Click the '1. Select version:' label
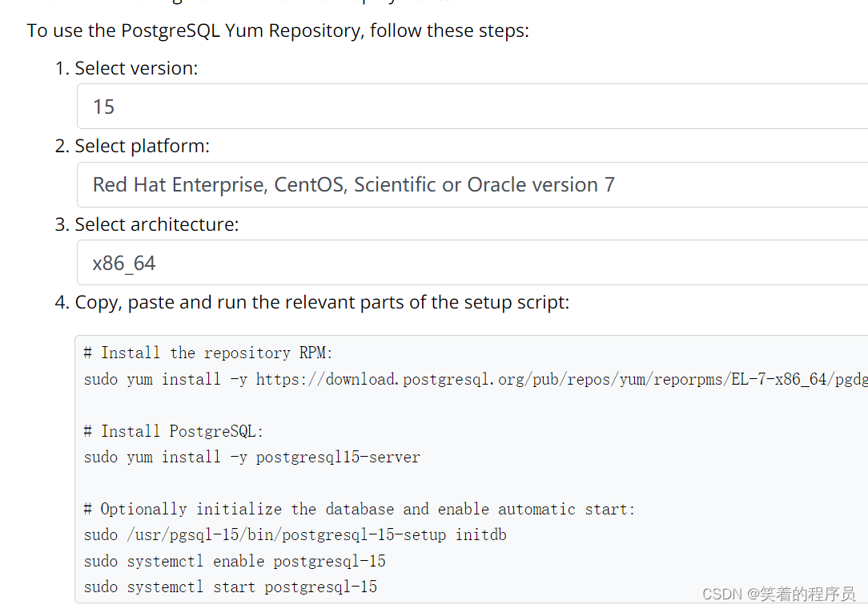868x609 pixels. coord(127,68)
